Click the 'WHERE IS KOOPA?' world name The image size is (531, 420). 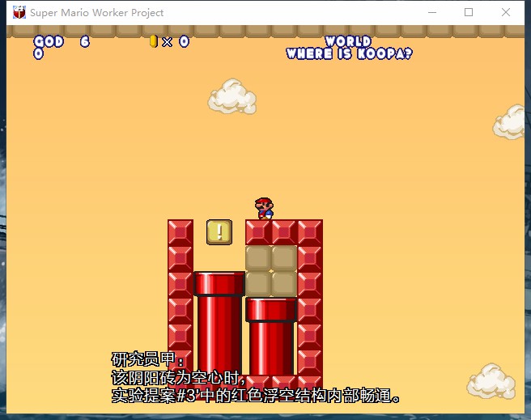(x=349, y=53)
